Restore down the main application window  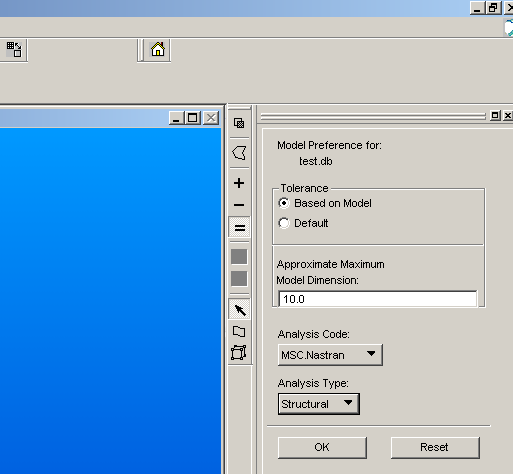(493, 8)
